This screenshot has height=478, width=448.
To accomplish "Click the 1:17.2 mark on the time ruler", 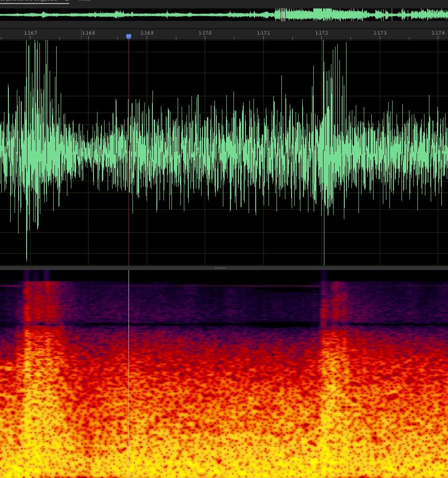I will [x=322, y=33].
